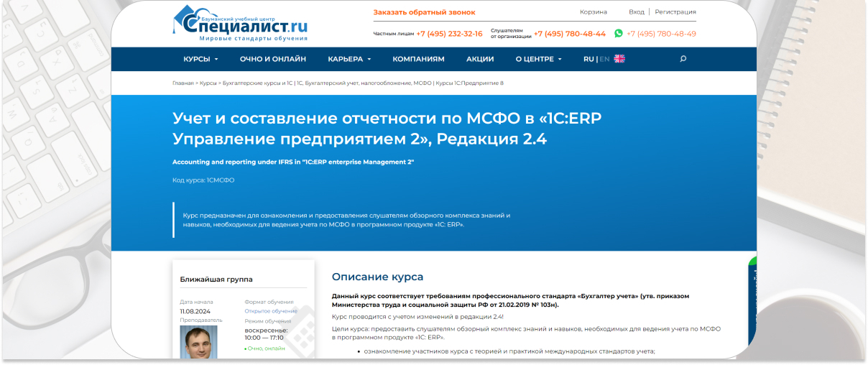Expand the КАРЬЕРА dropdown menu
Screen dimensions: 868x365
[x=349, y=59]
